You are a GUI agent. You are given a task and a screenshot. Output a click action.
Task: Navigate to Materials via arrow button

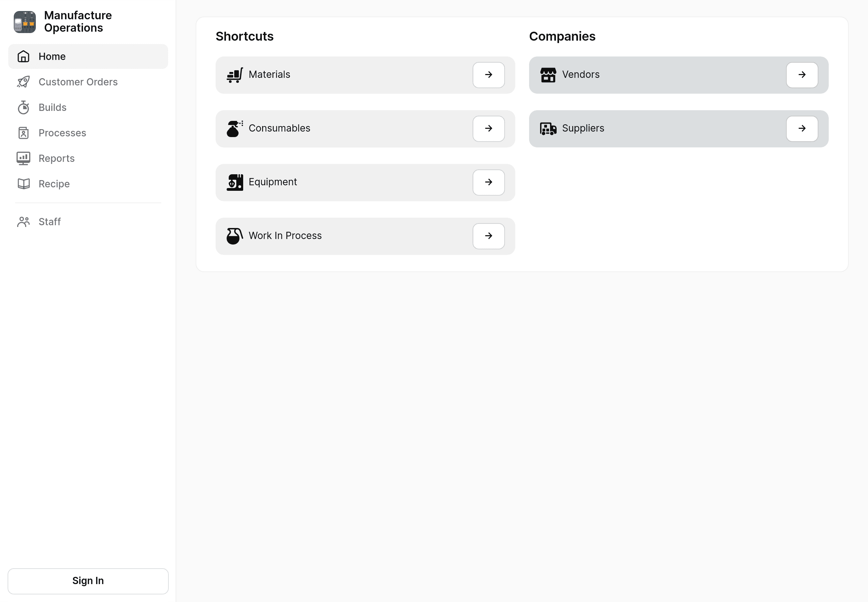489,74
